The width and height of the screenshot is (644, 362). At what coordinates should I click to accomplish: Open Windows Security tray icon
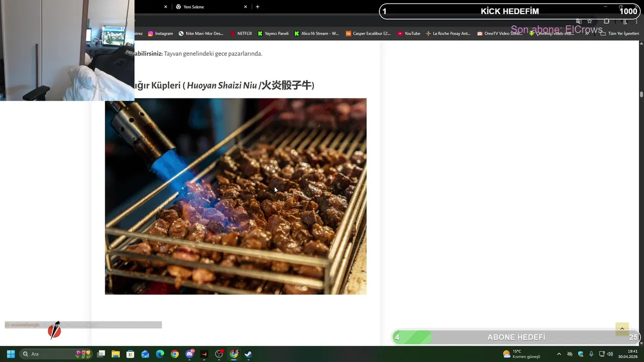581,354
